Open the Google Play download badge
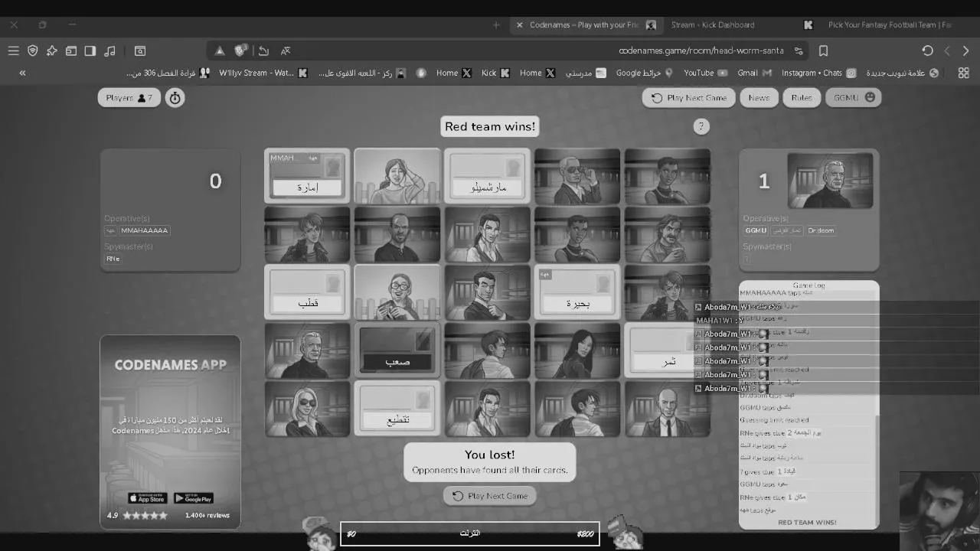 click(194, 498)
